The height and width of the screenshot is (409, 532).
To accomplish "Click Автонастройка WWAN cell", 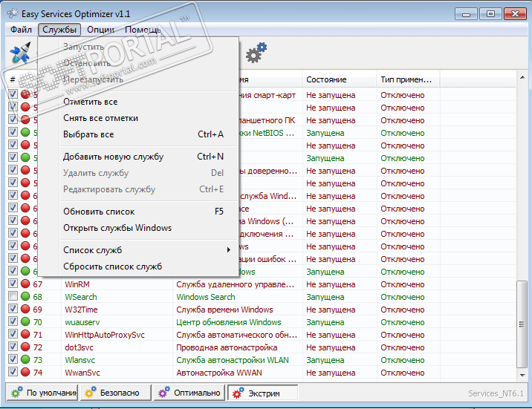I will [219, 373].
